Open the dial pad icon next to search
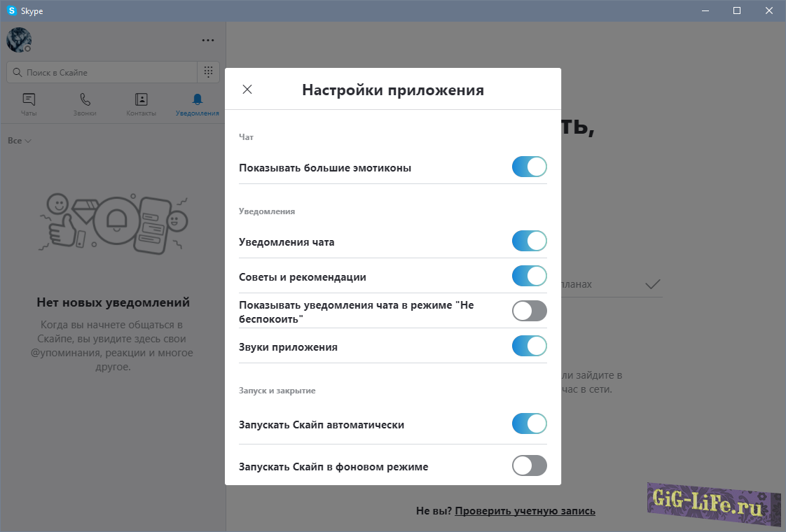 [208, 72]
